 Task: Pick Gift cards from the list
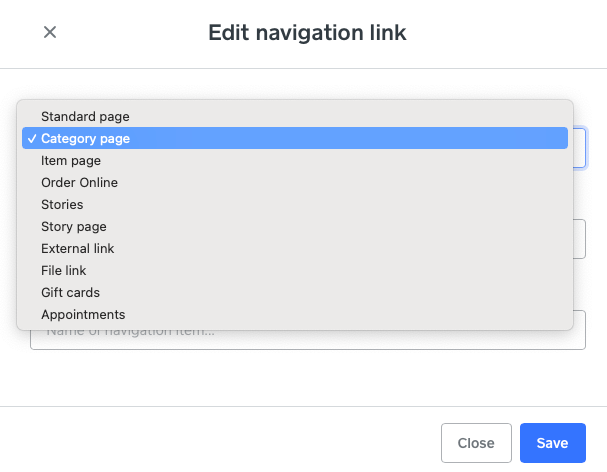(70, 293)
